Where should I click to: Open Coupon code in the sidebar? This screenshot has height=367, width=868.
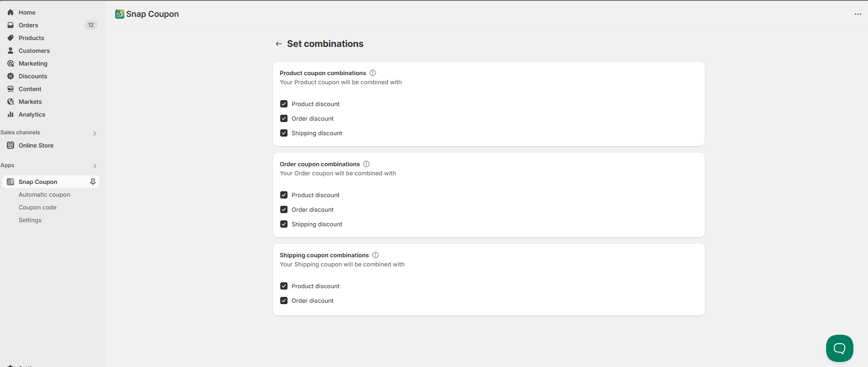[x=37, y=207]
